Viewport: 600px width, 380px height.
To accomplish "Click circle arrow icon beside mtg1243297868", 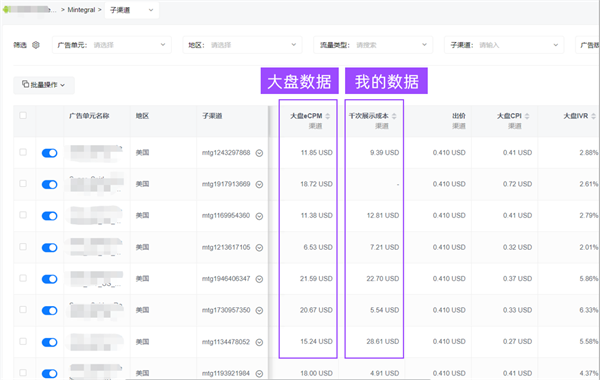I will pyautogui.click(x=259, y=153).
